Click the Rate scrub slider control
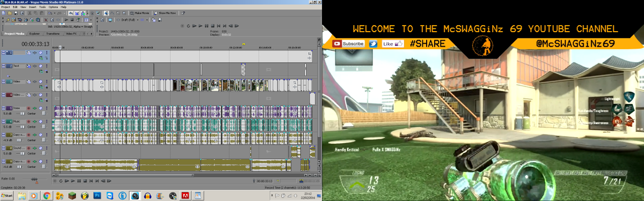 (34, 179)
